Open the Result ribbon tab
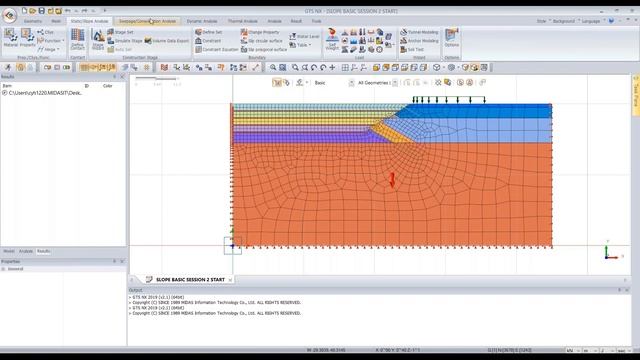 [x=296, y=21]
